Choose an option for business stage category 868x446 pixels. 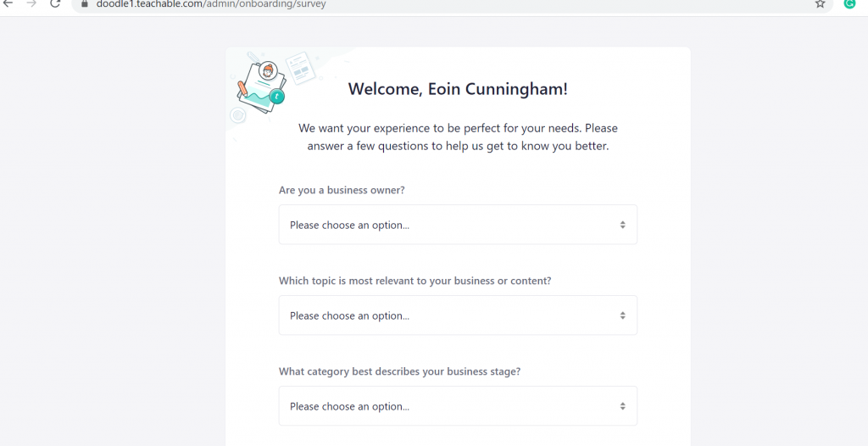pyautogui.click(x=458, y=405)
